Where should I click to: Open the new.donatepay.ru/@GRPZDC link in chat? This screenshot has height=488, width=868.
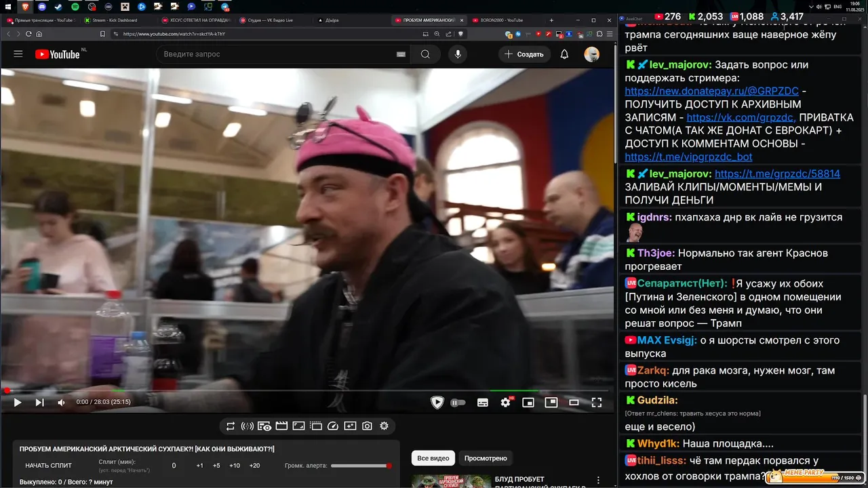pyautogui.click(x=711, y=91)
